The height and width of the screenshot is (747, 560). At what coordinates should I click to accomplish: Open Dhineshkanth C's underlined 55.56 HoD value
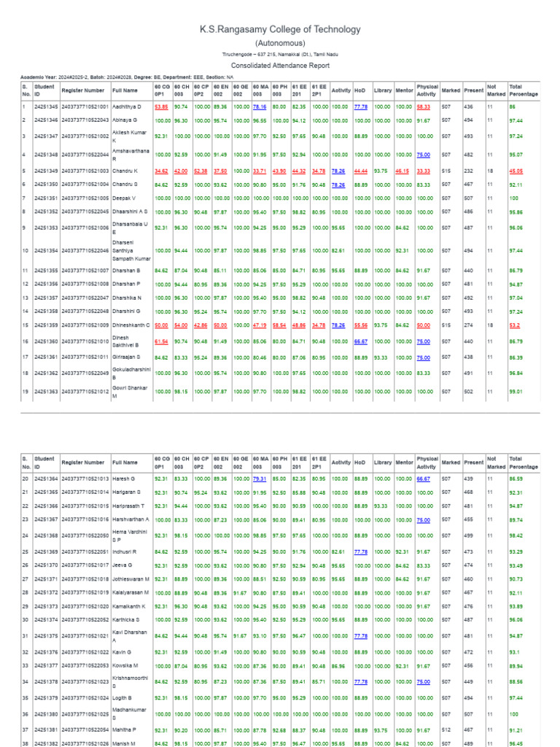click(361, 325)
